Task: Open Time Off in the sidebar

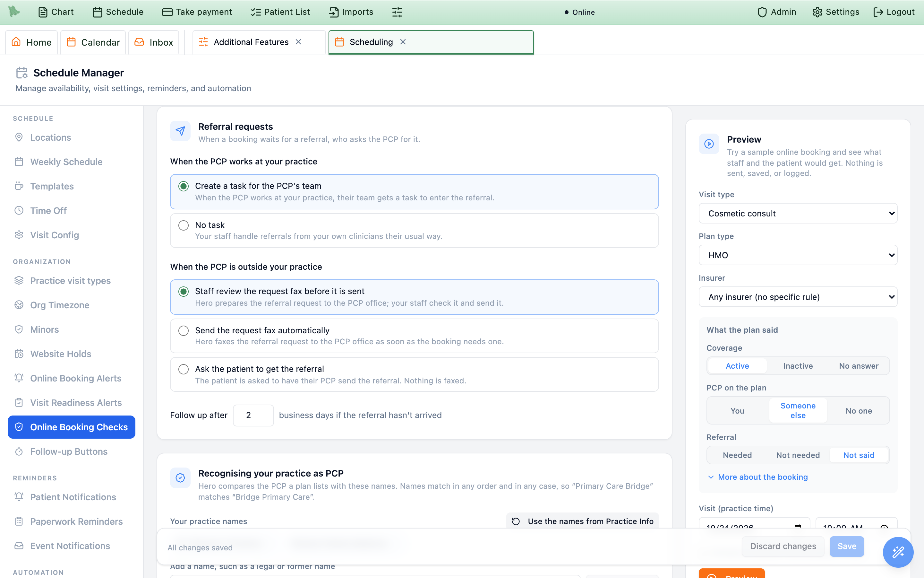Action: coord(72,211)
